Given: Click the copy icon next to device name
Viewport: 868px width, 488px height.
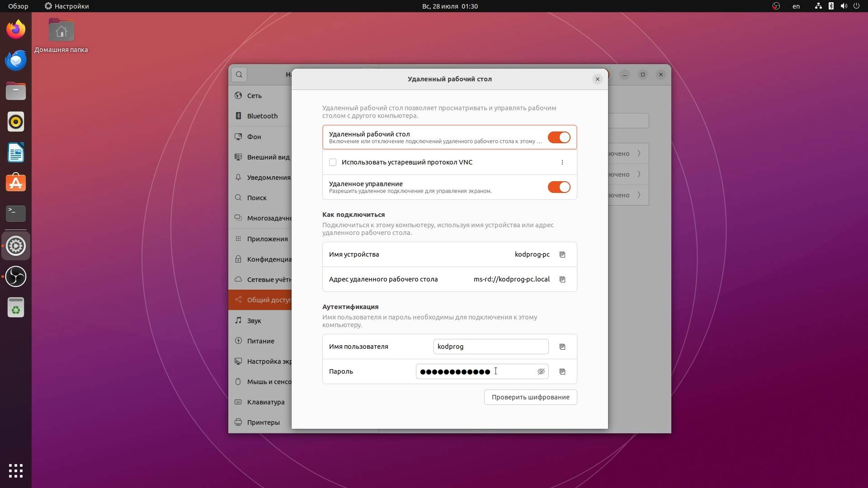Looking at the screenshot, I should coord(562,254).
